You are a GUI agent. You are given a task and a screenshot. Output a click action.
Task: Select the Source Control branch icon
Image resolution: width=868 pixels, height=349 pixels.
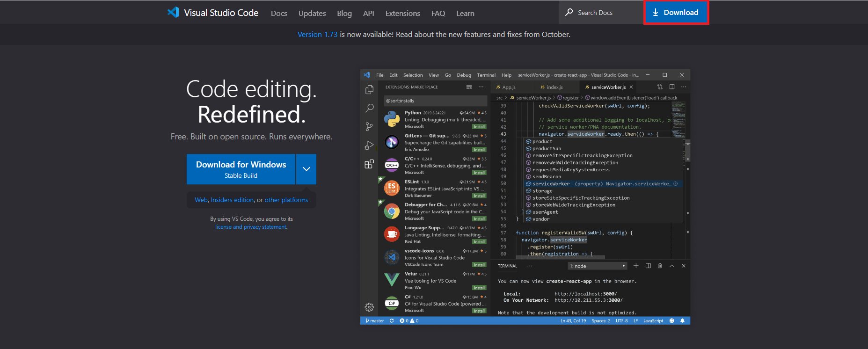click(369, 127)
